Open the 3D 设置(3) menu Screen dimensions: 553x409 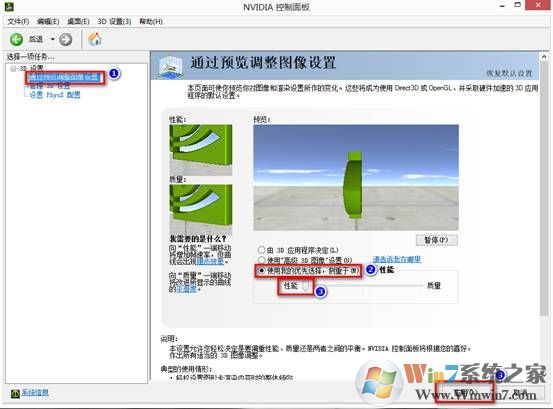coord(114,22)
